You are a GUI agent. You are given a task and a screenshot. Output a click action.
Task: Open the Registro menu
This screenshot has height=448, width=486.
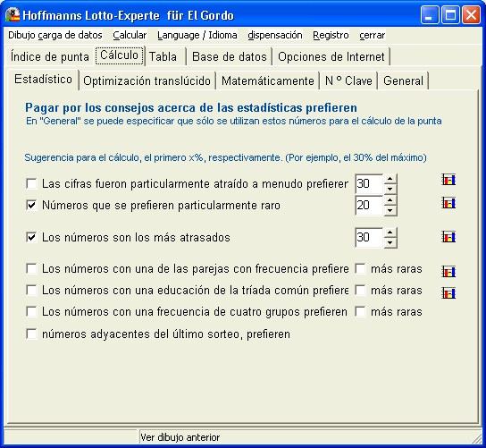(331, 35)
